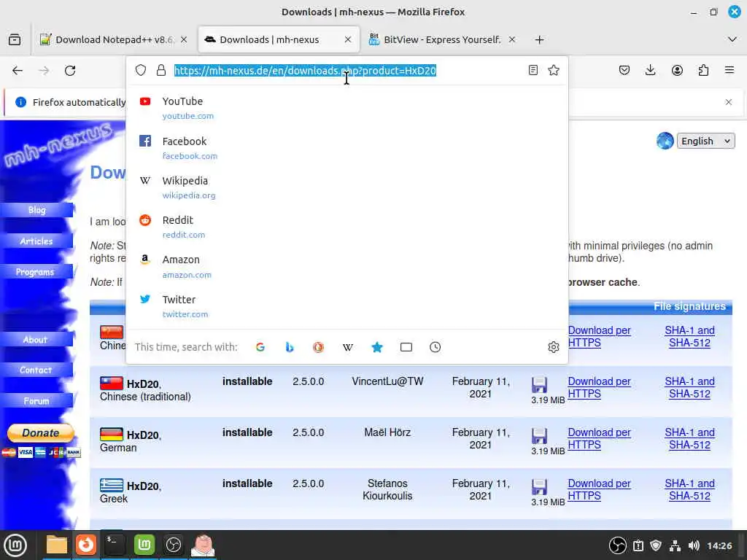Open the Contact sidebar link
Screen dimensions: 747x560
[x=36, y=370]
